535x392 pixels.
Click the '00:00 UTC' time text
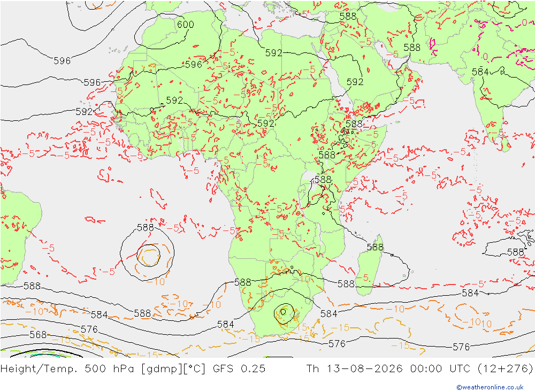click(x=441, y=369)
